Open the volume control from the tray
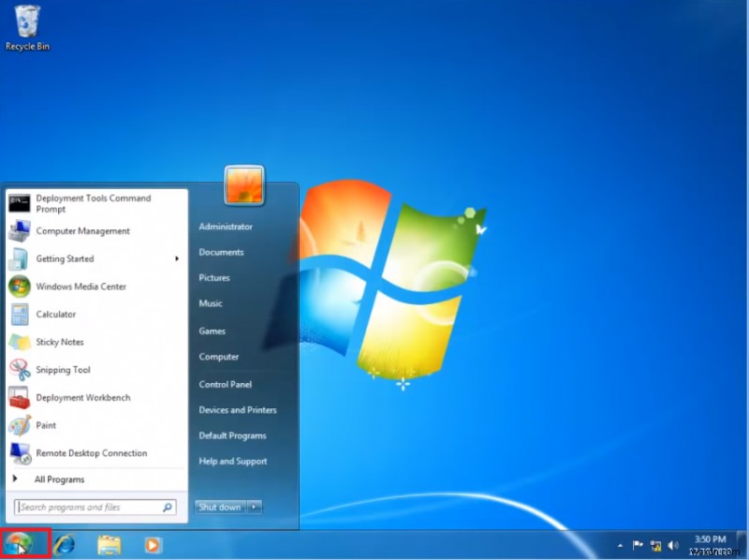 point(675,543)
